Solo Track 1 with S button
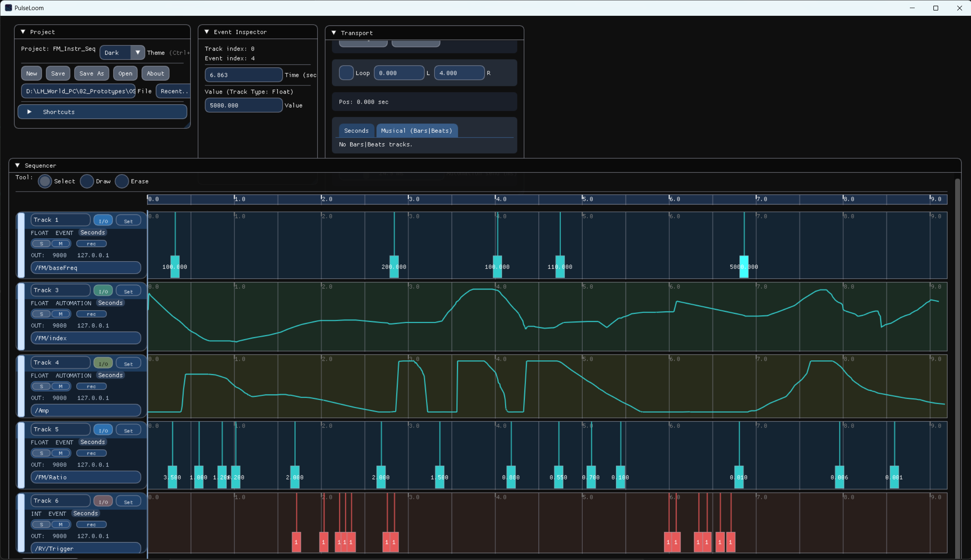 click(x=41, y=244)
